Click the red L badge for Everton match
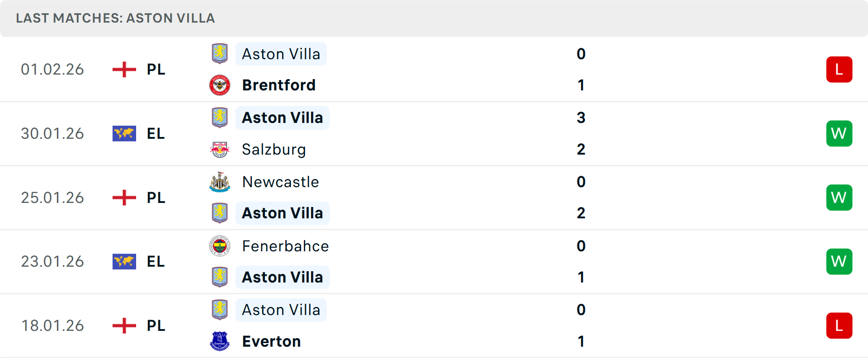Screen dimensions: 868x358 839,326
